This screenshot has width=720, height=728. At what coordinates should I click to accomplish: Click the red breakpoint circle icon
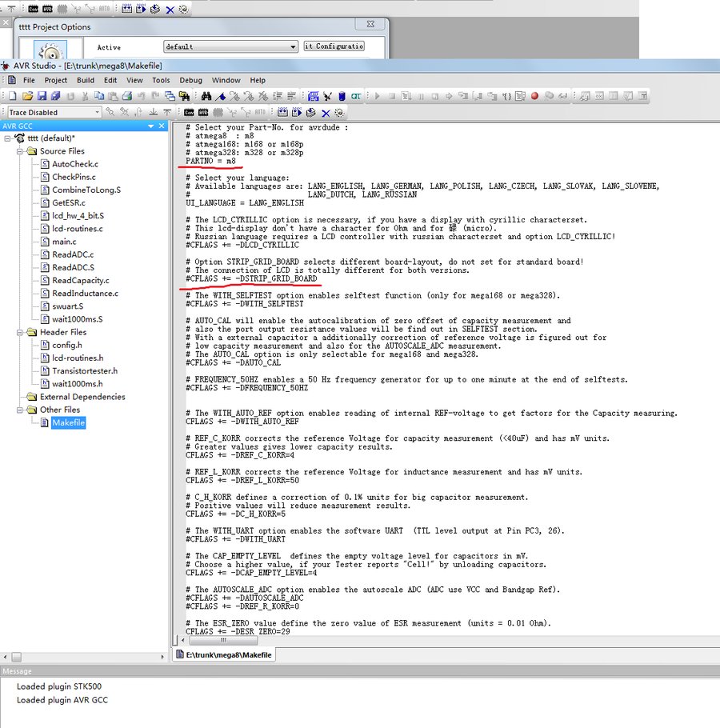coord(534,96)
